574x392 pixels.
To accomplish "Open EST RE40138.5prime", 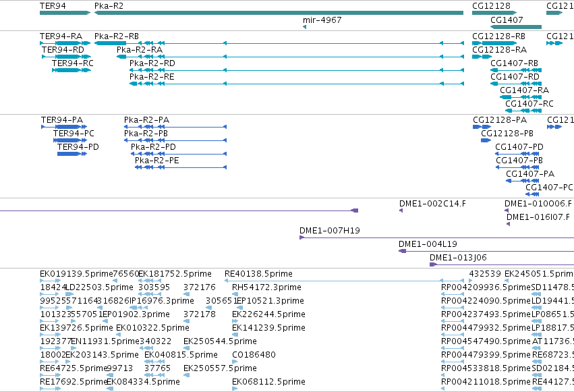I will click(x=344, y=281).
